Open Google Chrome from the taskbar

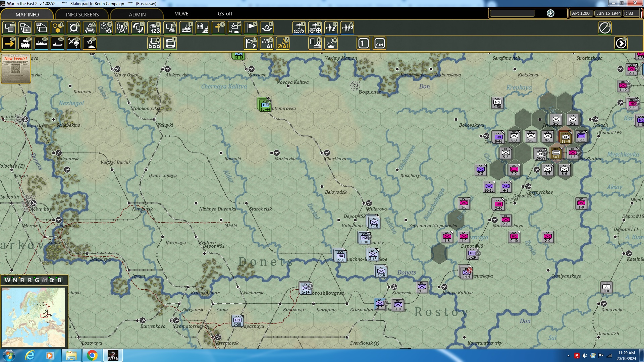point(92,355)
